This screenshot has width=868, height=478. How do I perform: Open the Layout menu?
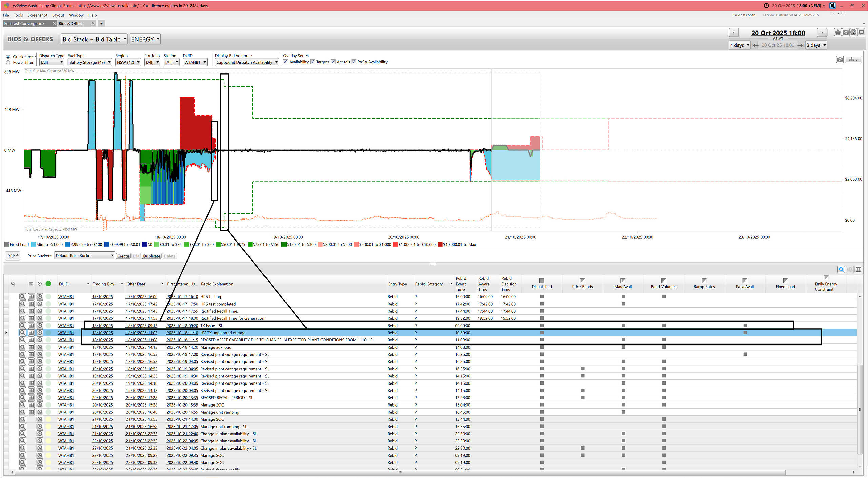coord(58,15)
